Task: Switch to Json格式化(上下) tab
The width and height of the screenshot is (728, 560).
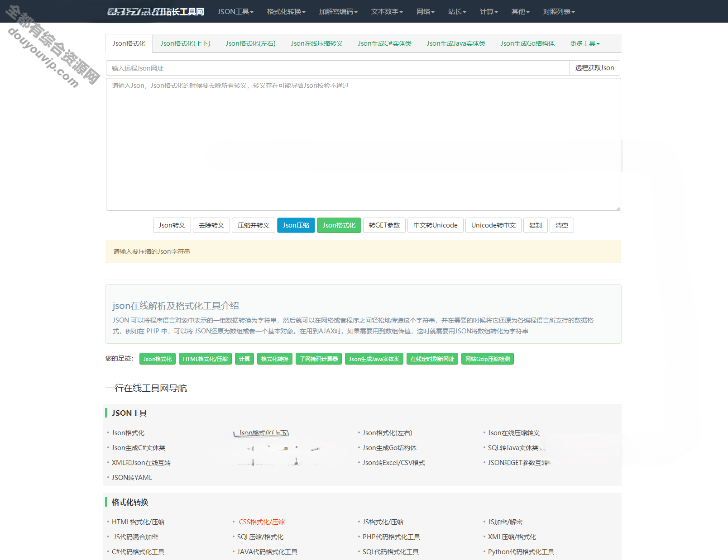Action: pyautogui.click(x=186, y=43)
